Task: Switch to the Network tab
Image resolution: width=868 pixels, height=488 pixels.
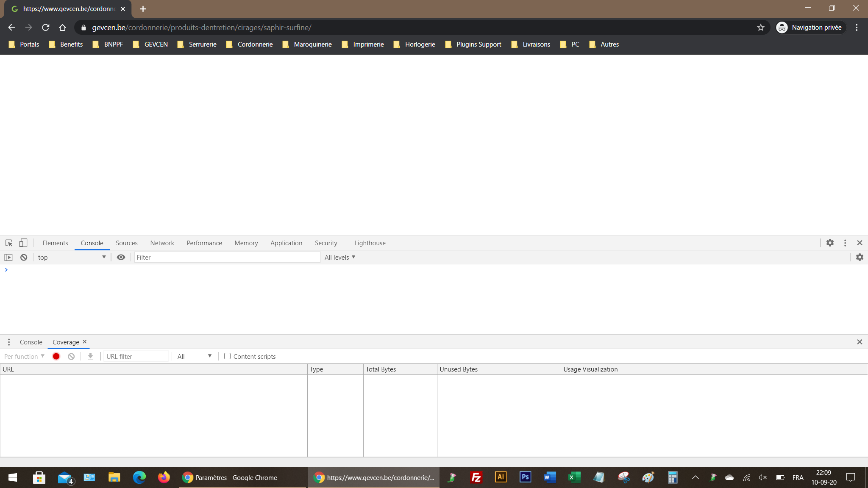Action: [162, 243]
